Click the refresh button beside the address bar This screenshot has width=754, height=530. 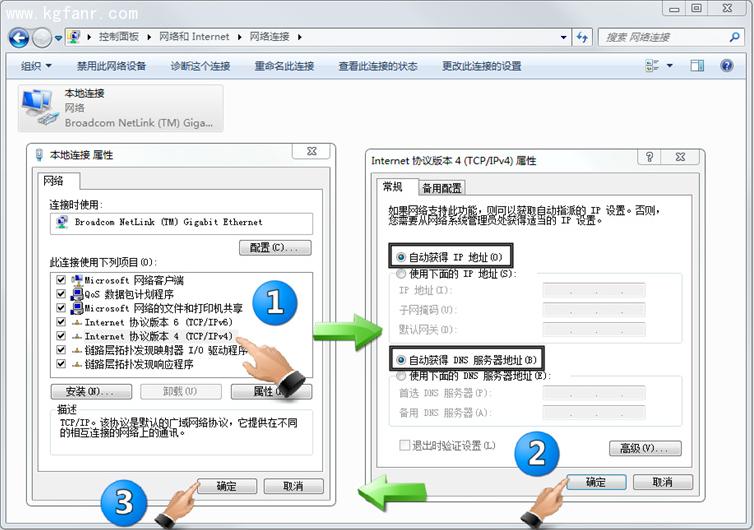(583, 37)
